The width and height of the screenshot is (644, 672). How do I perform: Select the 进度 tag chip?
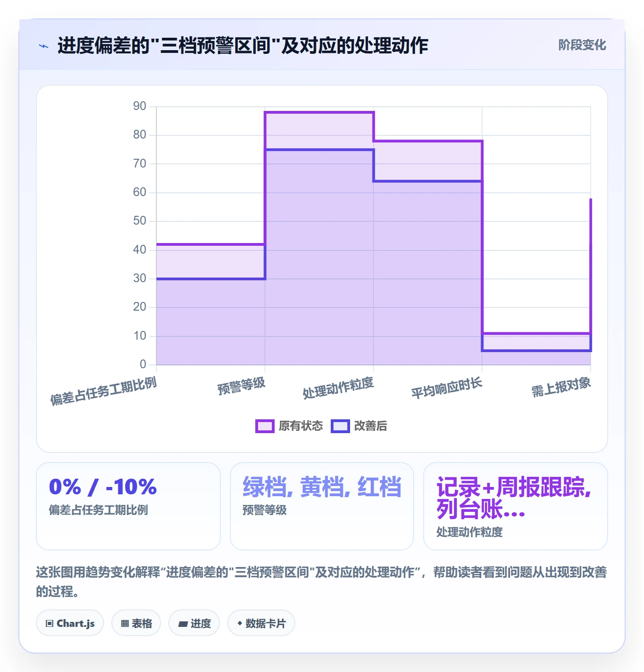[x=194, y=623]
